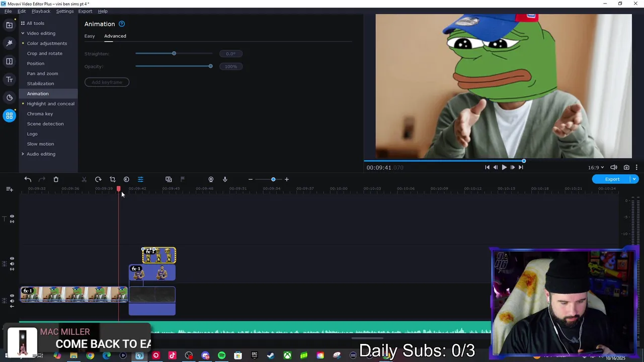
Task: Select the Pepe frog video clip
Action: [x=74, y=294]
